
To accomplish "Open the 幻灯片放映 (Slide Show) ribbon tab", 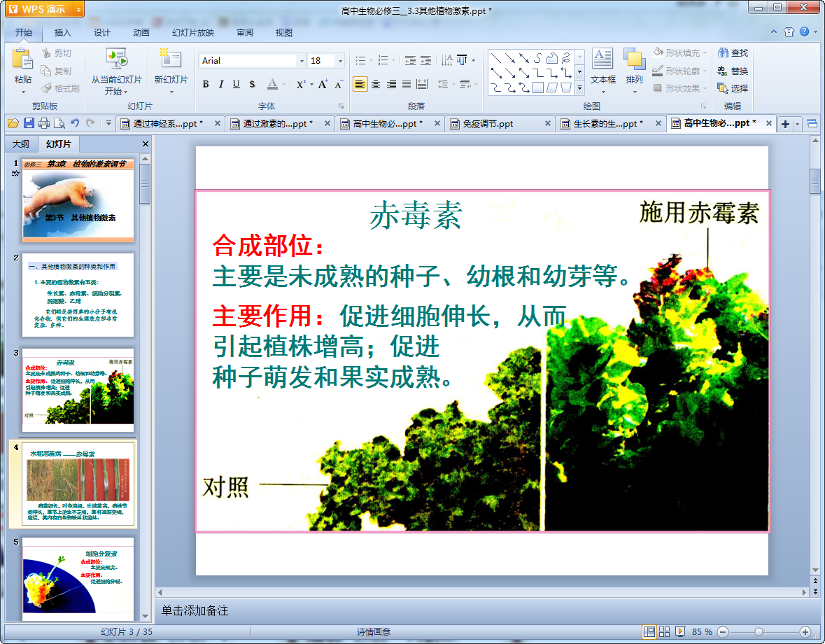I will (x=193, y=33).
